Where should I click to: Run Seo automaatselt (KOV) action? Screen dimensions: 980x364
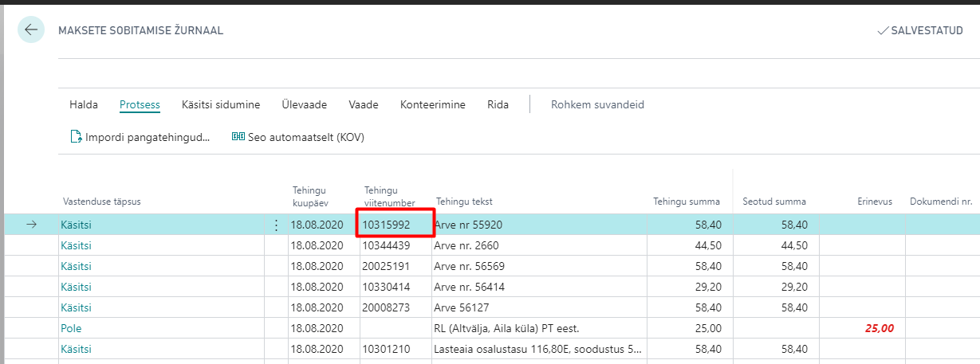point(297,137)
